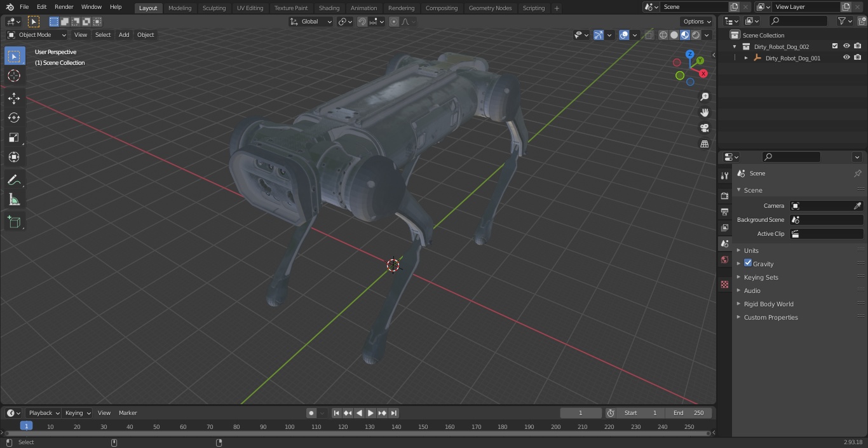Screen dimensions: 868x448
Task: Expand the Rigid Body World panel
Action: (769, 304)
